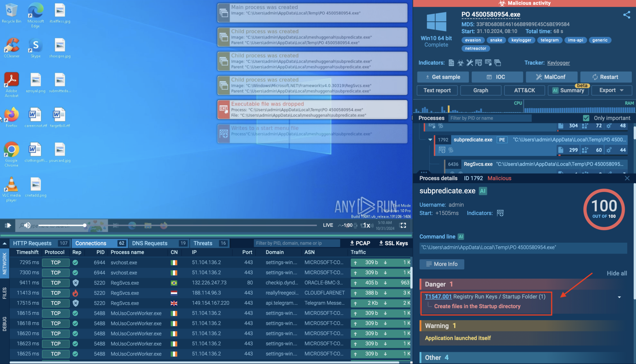Click the share icon beside the sample name
The height and width of the screenshot is (364, 636).
click(x=626, y=15)
